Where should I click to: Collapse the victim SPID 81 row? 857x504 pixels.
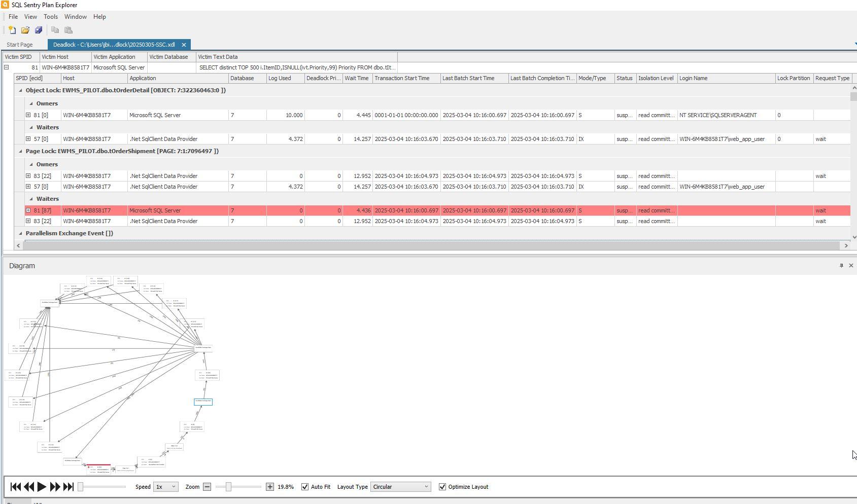(7, 67)
